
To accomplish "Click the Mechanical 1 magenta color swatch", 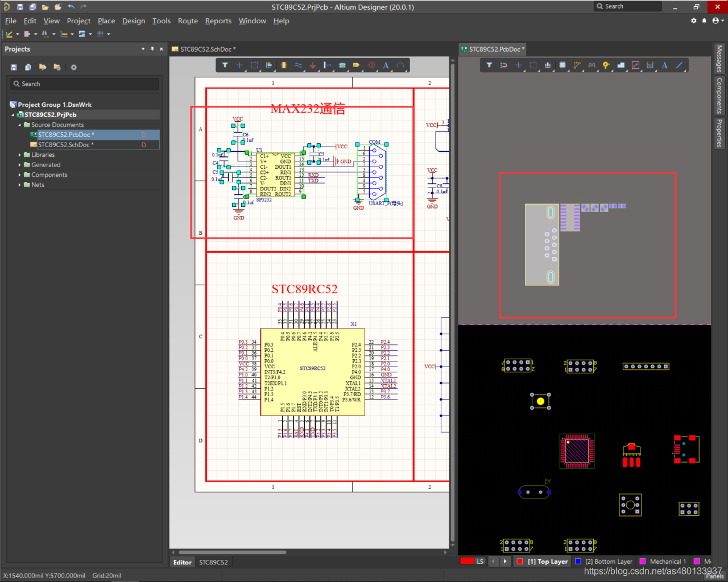I will [x=643, y=562].
